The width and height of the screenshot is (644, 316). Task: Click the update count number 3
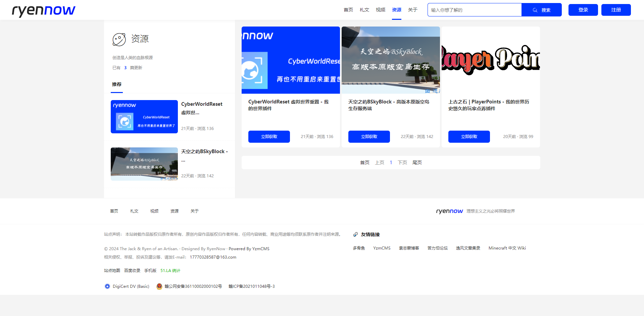point(126,68)
